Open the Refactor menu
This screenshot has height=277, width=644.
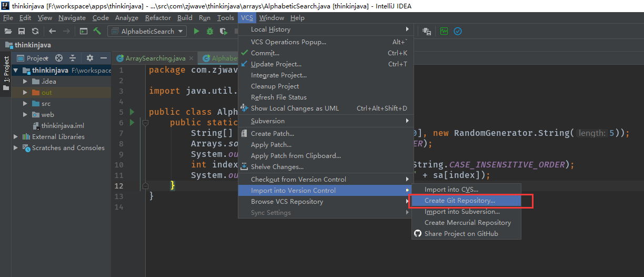[x=157, y=17]
